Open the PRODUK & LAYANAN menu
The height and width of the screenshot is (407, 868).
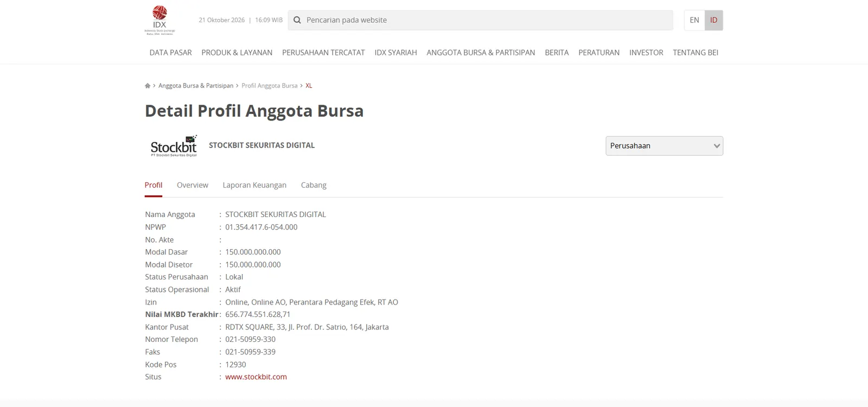[x=237, y=53]
